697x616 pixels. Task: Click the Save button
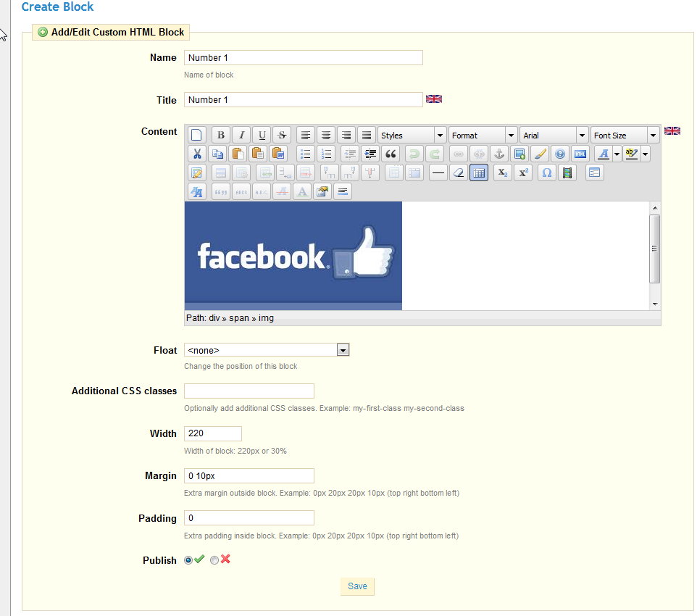pyautogui.click(x=357, y=586)
